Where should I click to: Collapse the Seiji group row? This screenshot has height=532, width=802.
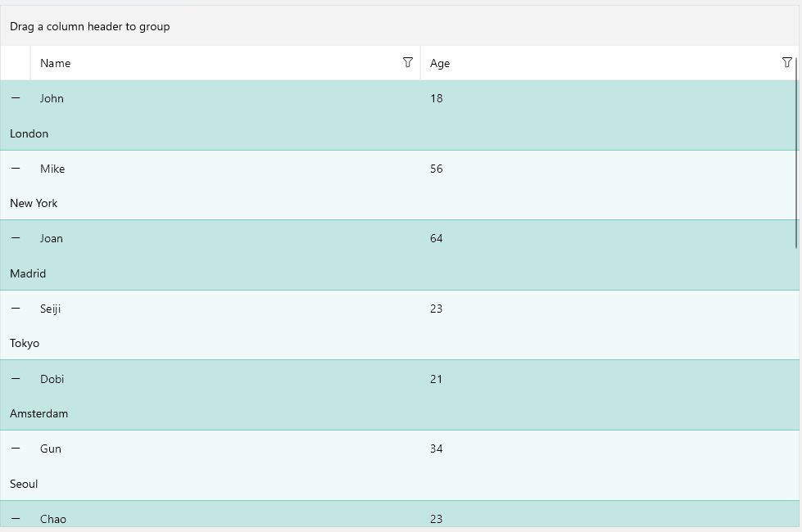pyautogui.click(x=15, y=309)
